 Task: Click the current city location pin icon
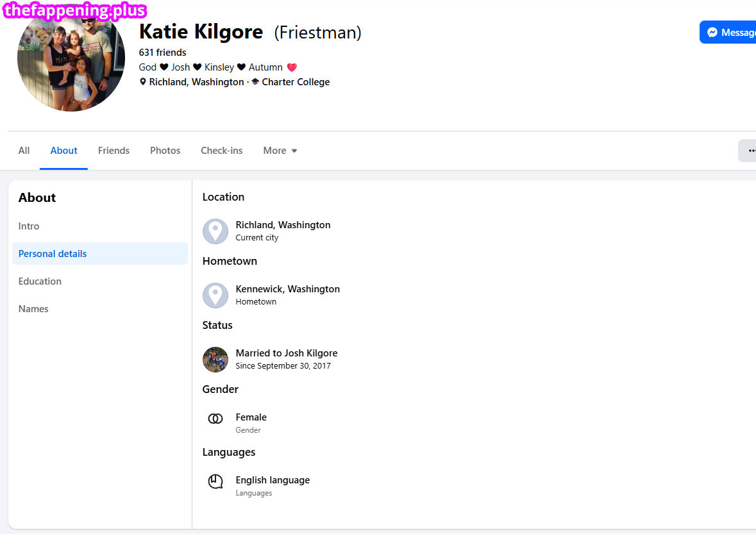[x=215, y=231]
